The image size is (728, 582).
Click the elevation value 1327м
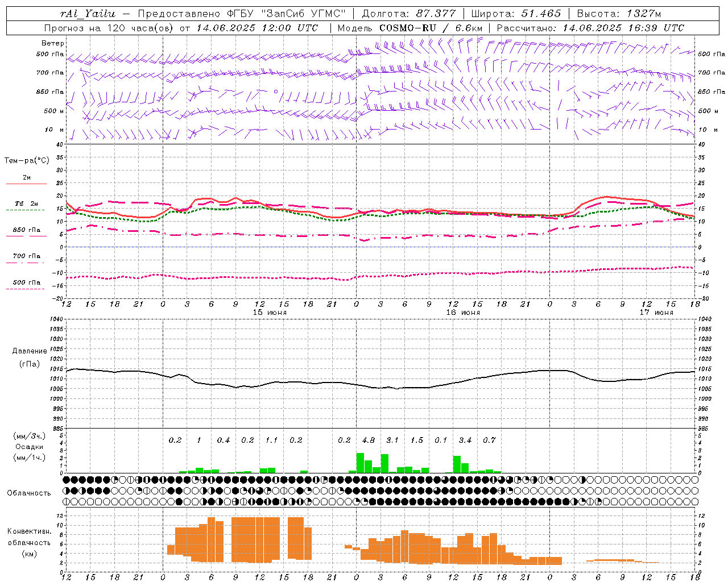click(x=643, y=14)
